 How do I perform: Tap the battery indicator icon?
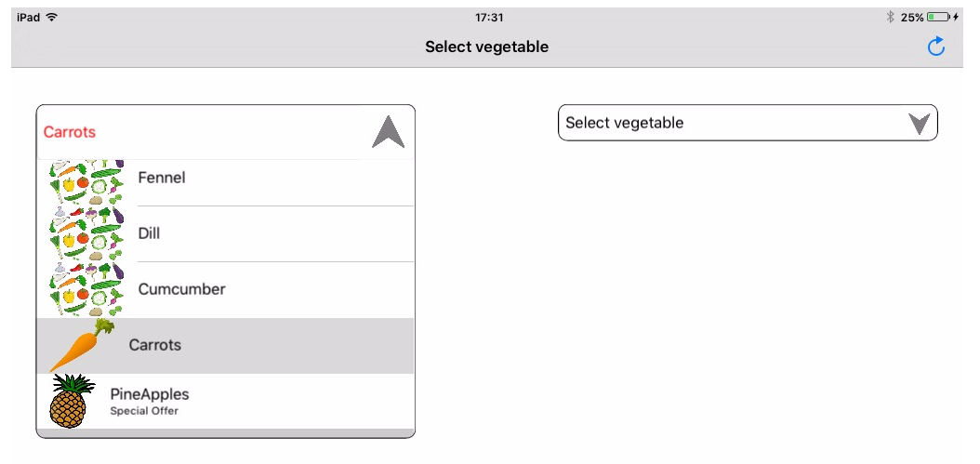pyautogui.click(x=937, y=18)
